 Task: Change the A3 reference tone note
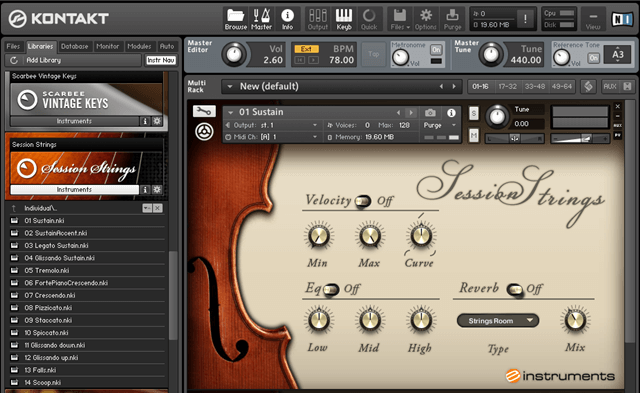618,55
